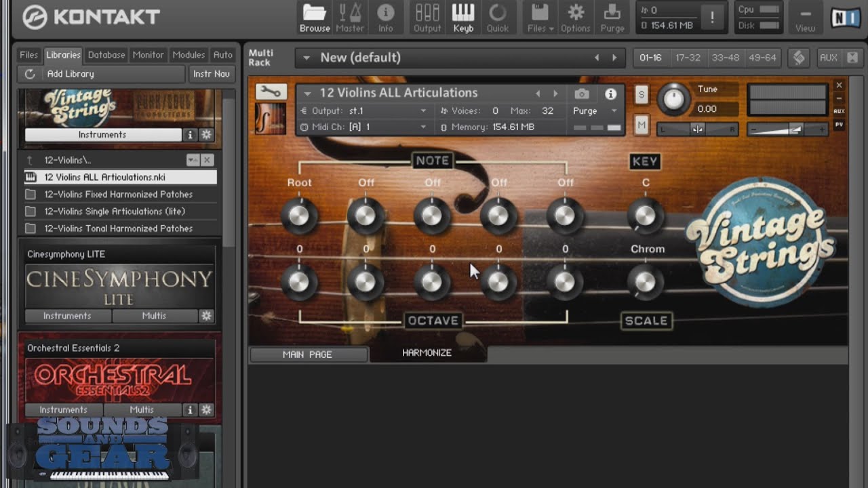Select rack page 01-16
The width and height of the screenshot is (868, 488).
[x=650, y=58]
